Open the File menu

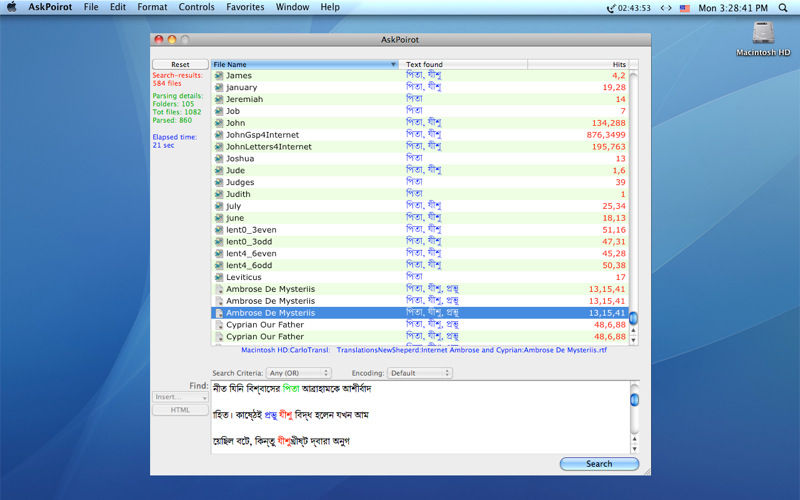[91, 7]
